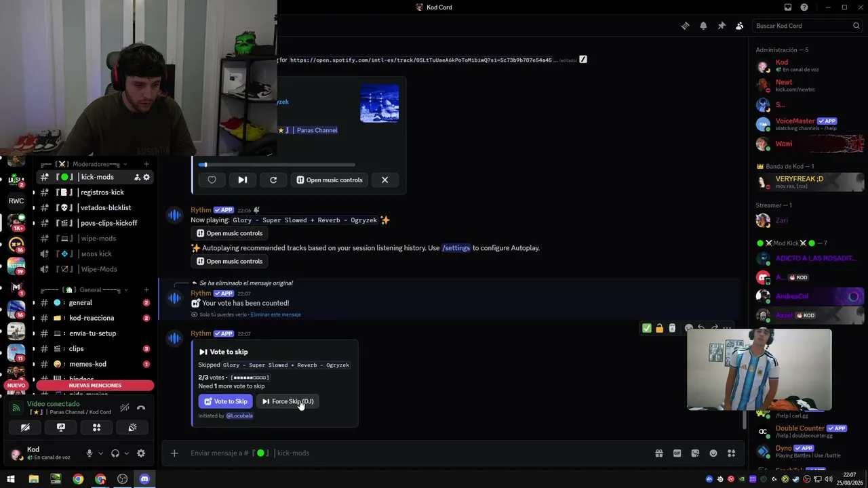Click Force Skip (DJ) button
This screenshot has width=868, height=488.
click(288, 401)
